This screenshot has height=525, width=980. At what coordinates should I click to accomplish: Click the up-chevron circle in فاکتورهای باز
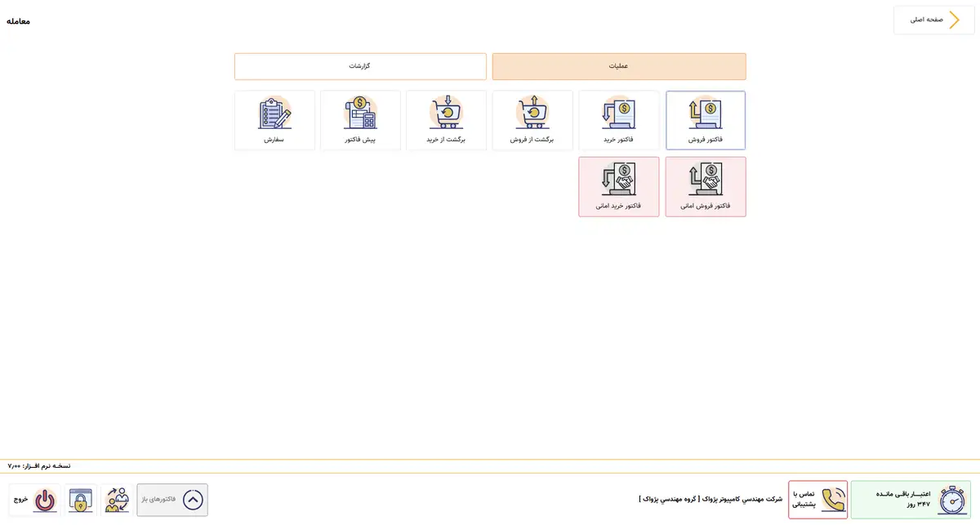[193, 500]
